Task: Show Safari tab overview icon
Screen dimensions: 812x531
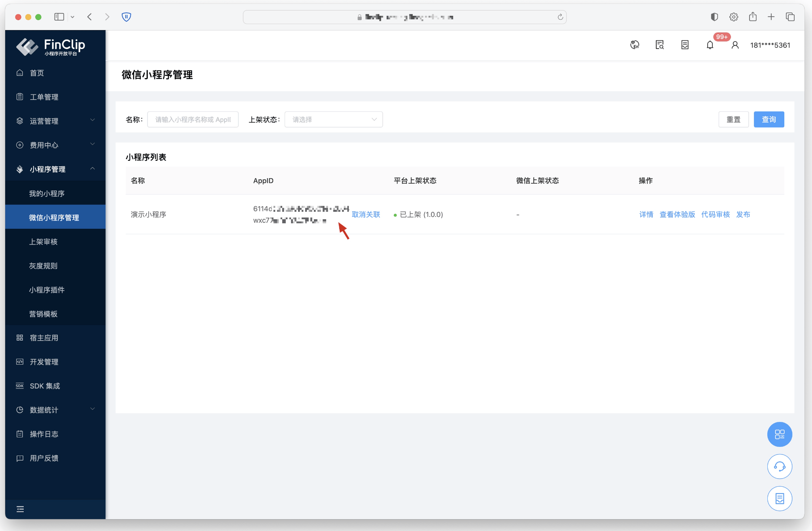Action: [790, 17]
